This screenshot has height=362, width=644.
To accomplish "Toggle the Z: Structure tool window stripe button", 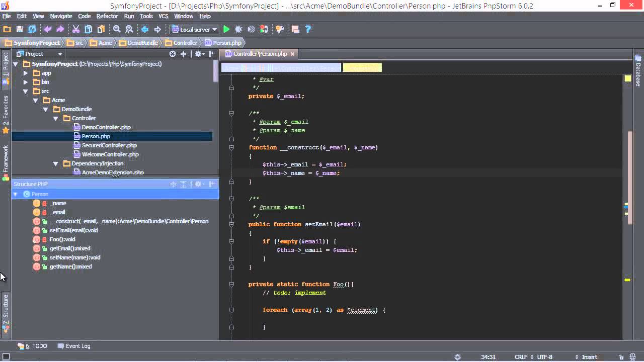I will pyautogui.click(x=6, y=314).
